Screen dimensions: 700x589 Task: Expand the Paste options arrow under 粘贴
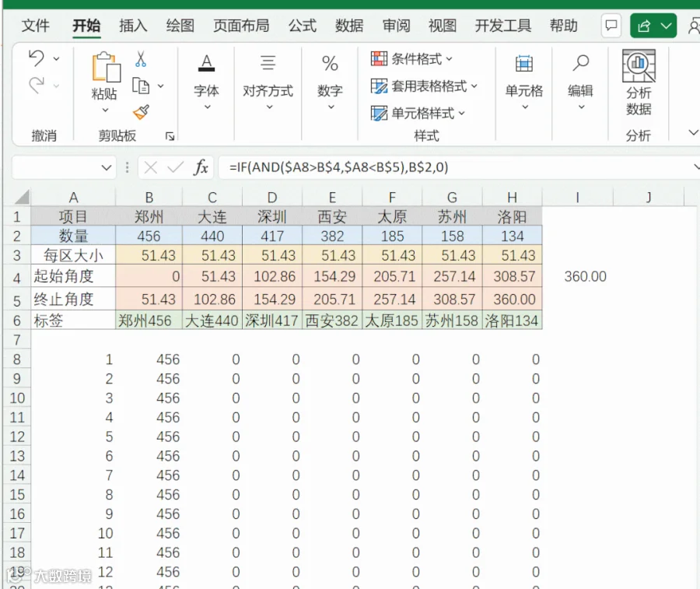click(x=105, y=110)
